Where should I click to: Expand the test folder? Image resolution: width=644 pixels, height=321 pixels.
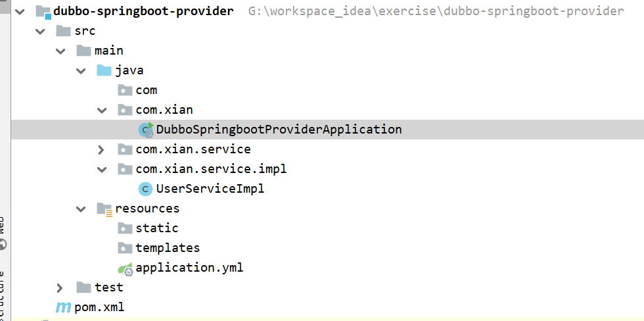[x=60, y=287]
